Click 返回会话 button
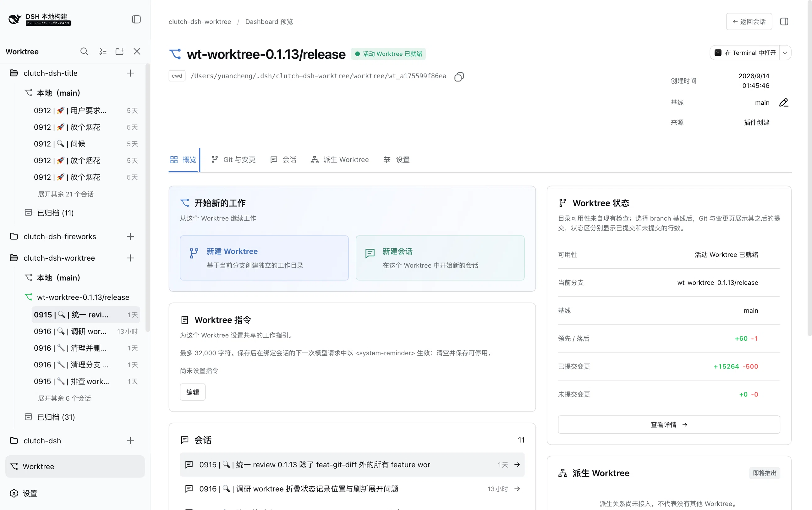The image size is (812, 510). point(749,22)
